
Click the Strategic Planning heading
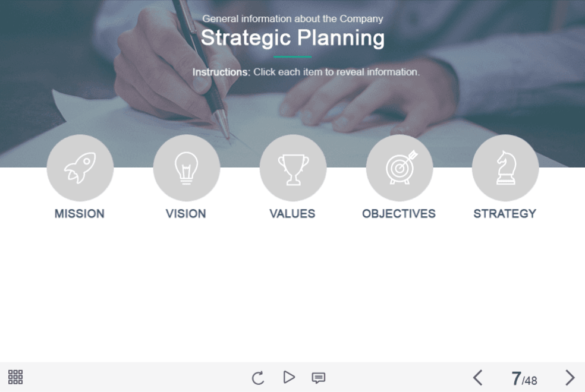pyautogui.click(x=292, y=38)
